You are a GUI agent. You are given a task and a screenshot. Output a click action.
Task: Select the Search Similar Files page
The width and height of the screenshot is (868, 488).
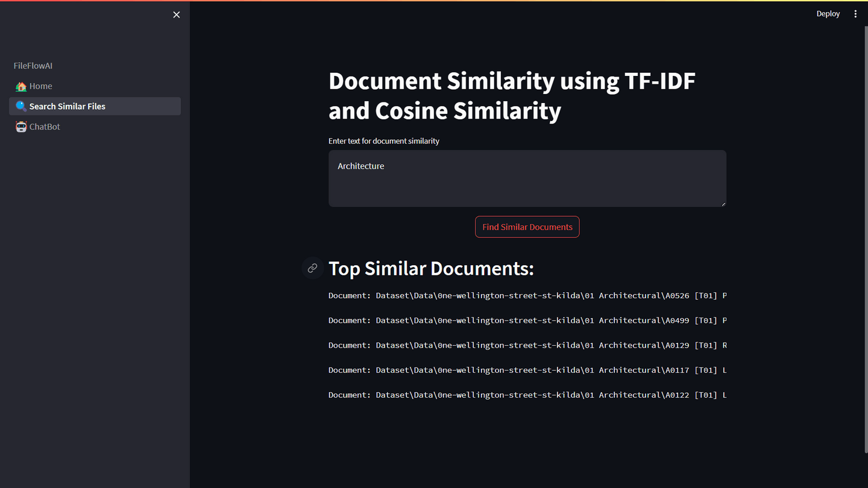(95, 106)
